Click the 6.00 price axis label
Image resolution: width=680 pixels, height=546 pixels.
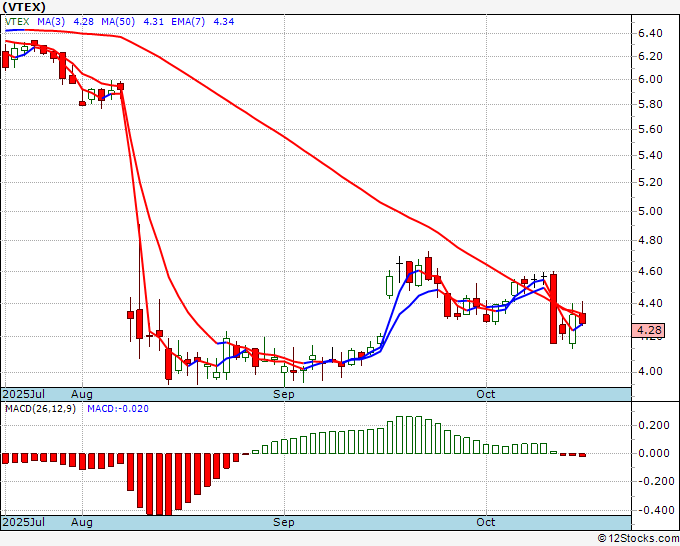pyautogui.click(x=651, y=79)
